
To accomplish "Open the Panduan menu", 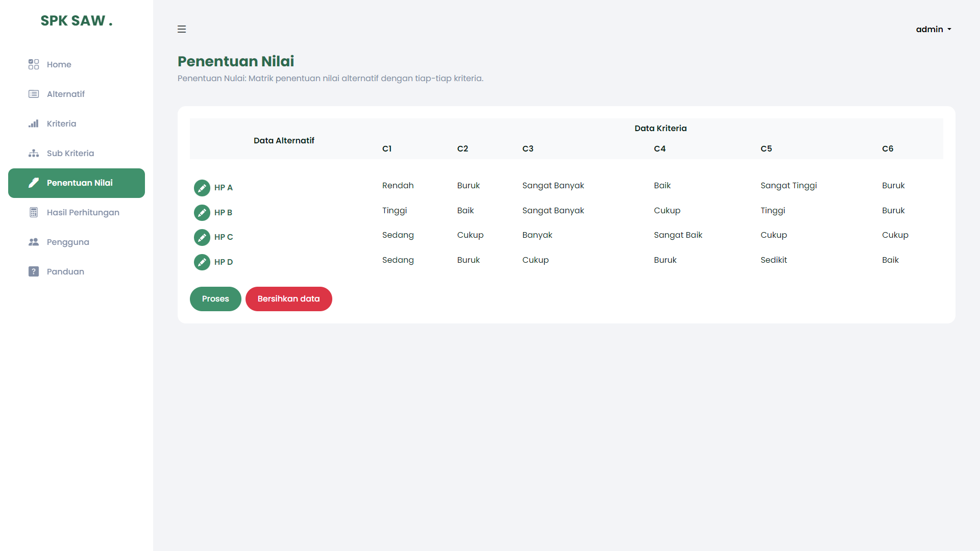I will 77,271.
